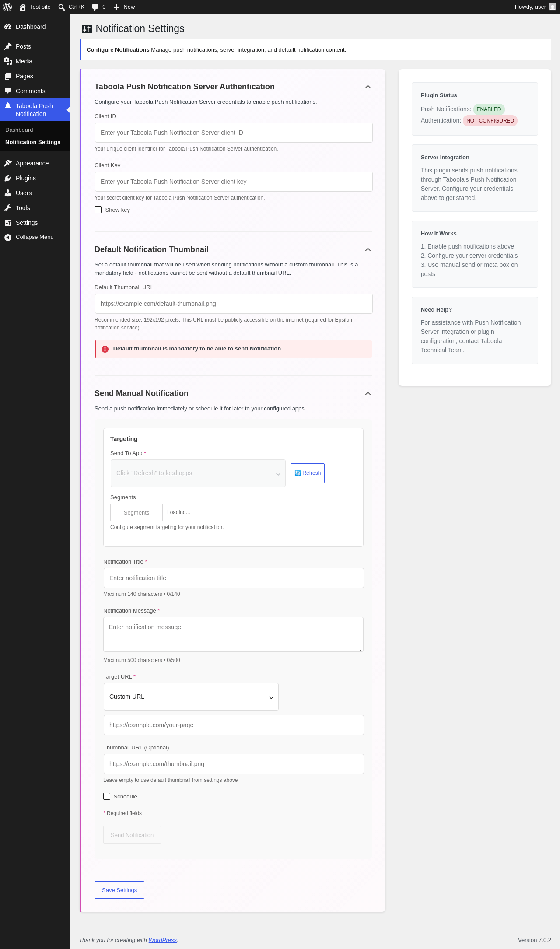Open the Plugins menu
Image resolution: width=560 pixels, height=949 pixels.
coord(35,178)
